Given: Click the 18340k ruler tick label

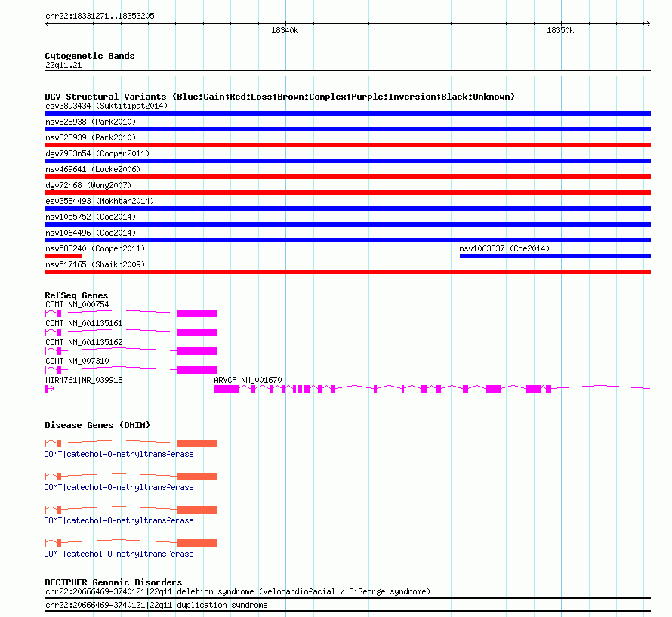Looking at the screenshot, I should pyautogui.click(x=285, y=30).
